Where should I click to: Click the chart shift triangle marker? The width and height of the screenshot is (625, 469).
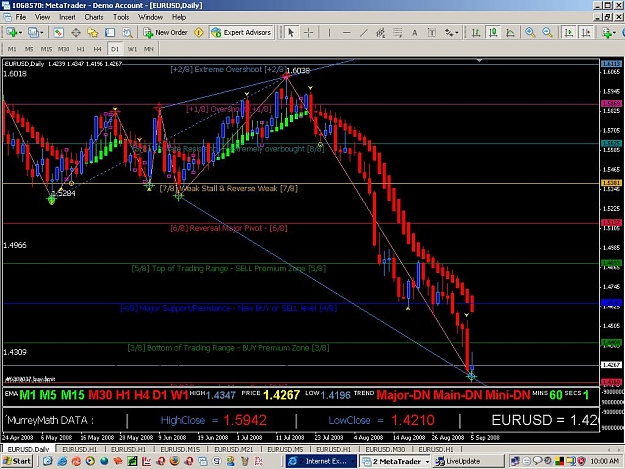pos(479,61)
